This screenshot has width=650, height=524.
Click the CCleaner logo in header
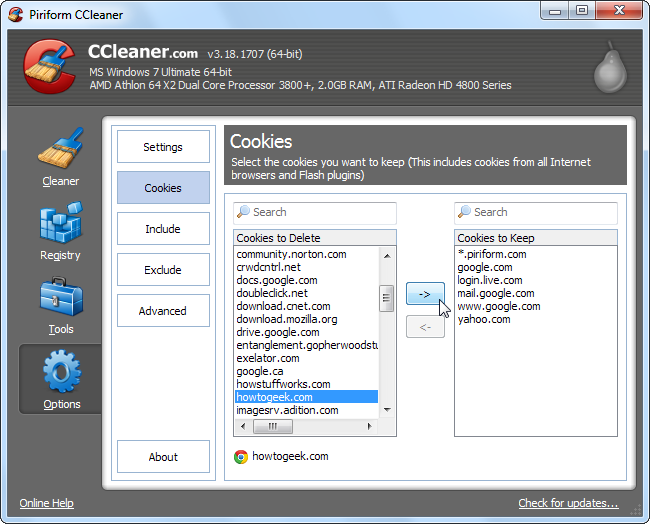pyautogui.click(x=50, y=66)
